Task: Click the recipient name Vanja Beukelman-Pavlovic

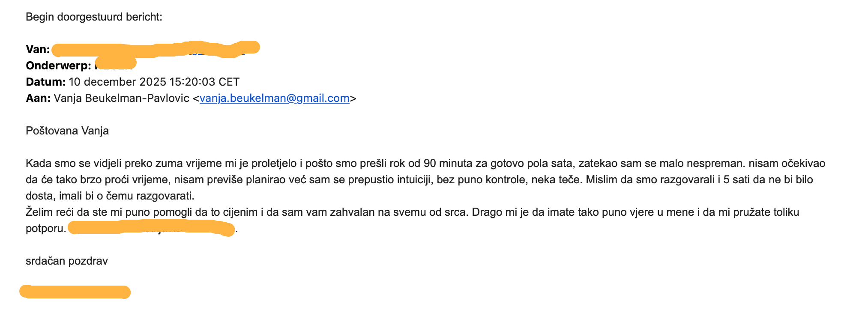Action: [122, 98]
